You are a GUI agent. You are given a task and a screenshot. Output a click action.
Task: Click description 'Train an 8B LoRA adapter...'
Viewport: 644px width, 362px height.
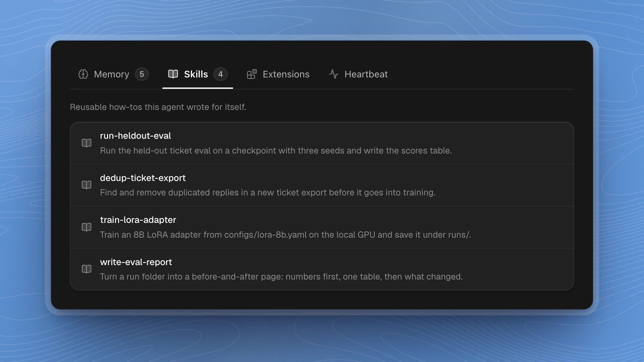[x=285, y=235]
